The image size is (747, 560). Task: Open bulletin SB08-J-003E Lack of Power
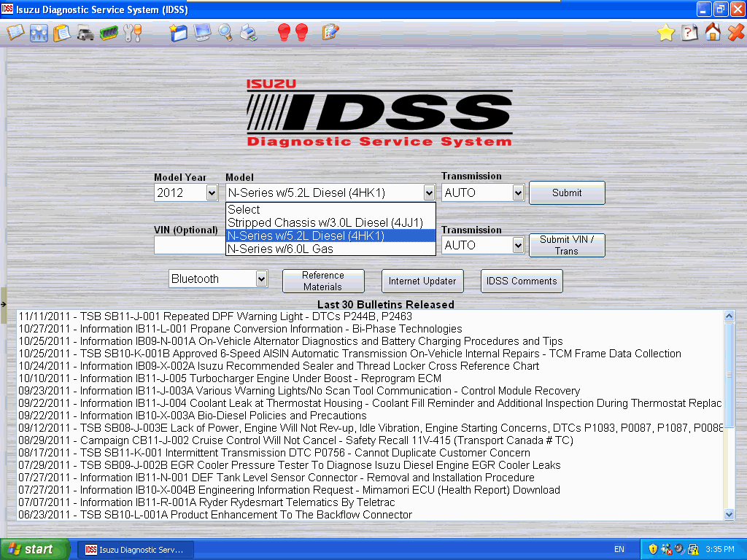pyautogui.click(x=370, y=427)
